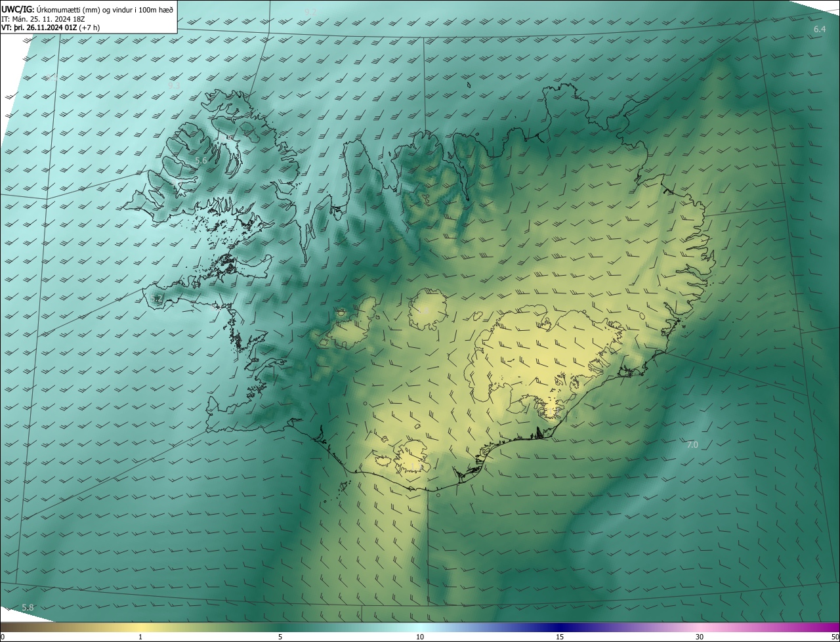Select the 10 tick label on the colour scale
Image resolution: width=840 pixels, height=642 pixels.
(420, 637)
